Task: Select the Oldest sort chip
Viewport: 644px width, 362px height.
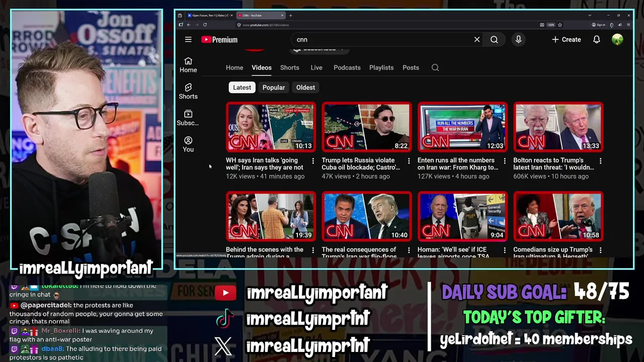Action: [305, 87]
